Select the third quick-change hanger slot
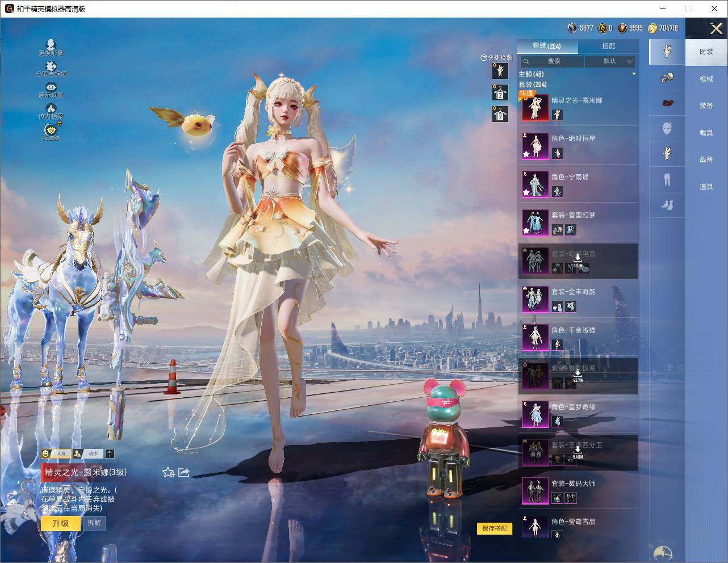 tap(500, 114)
